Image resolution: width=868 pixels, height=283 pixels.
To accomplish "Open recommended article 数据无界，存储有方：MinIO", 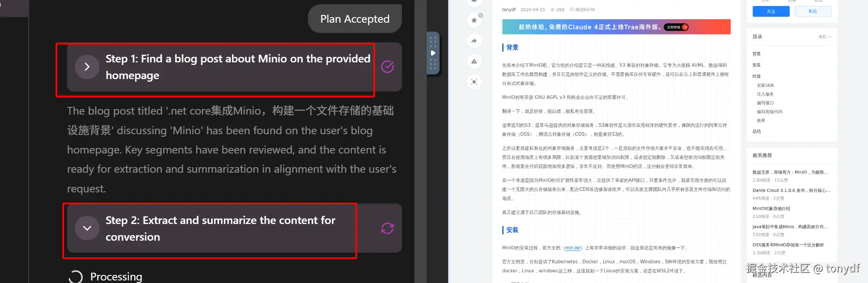I will pyautogui.click(x=790, y=172).
